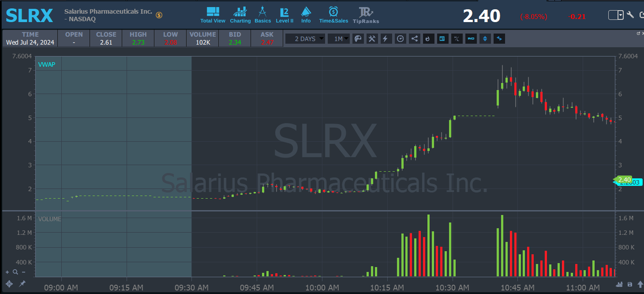Click the (-8.05%) percent change
Screen dimensions: 644x294
[533, 16]
